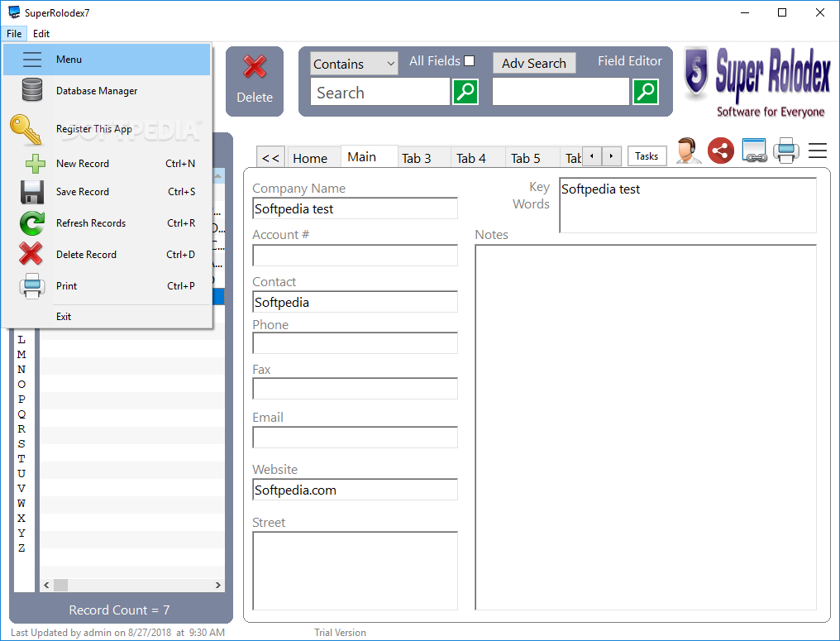Image resolution: width=840 pixels, height=641 pixels.
Task: Click the Contact field
Action: tap(355, 302)
